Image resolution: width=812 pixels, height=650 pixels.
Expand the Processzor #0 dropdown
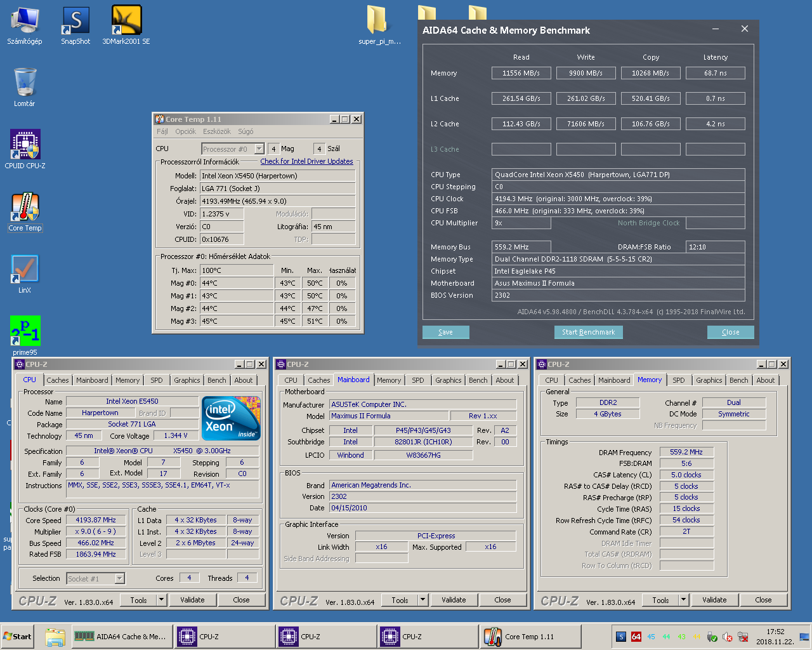(x=259, y=149)
